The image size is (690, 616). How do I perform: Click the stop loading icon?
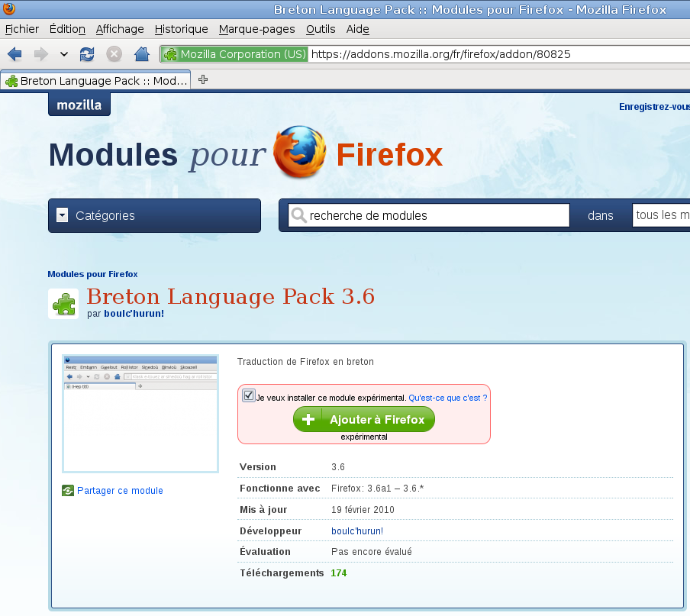click(x=114, y=54)
